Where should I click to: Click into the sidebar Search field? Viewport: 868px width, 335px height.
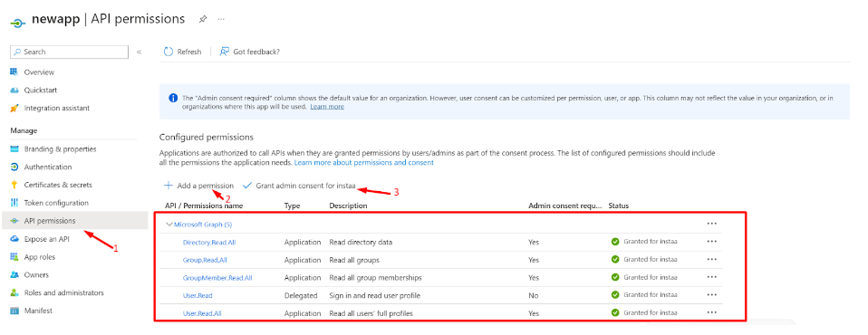(69, 52)
